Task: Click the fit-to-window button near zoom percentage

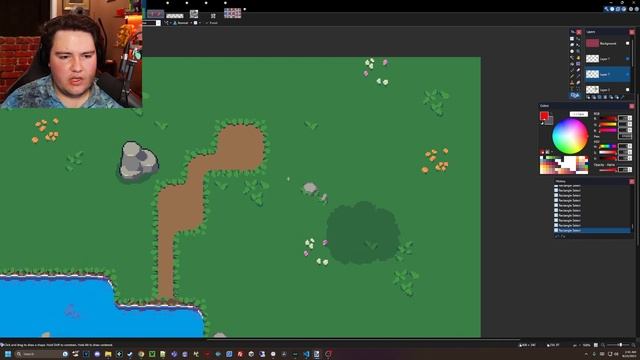Action: 596,345
